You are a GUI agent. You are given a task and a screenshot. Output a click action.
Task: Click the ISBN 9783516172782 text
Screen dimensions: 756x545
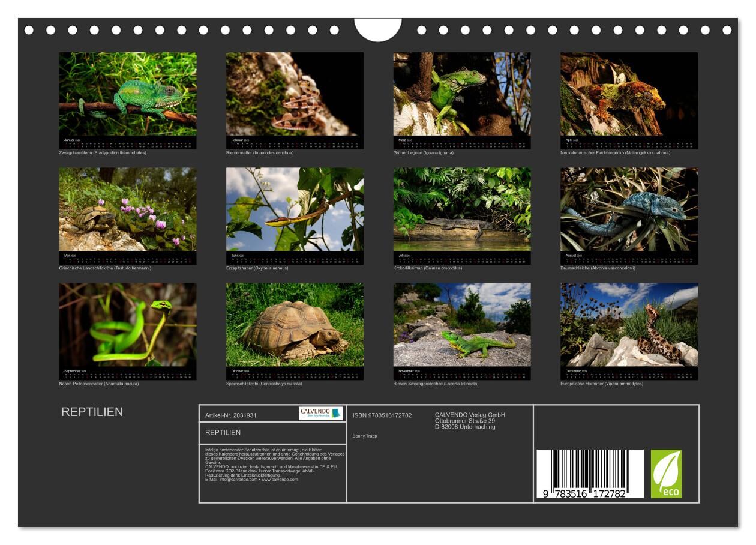pyautogui.click(x=382, y=415)
